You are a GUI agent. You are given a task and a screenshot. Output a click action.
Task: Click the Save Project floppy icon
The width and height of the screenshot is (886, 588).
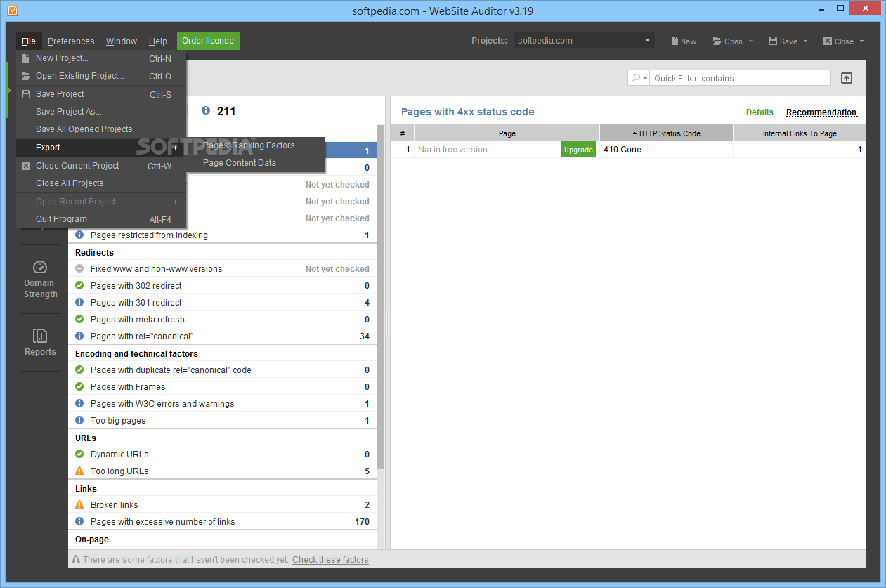coord(26,94)
